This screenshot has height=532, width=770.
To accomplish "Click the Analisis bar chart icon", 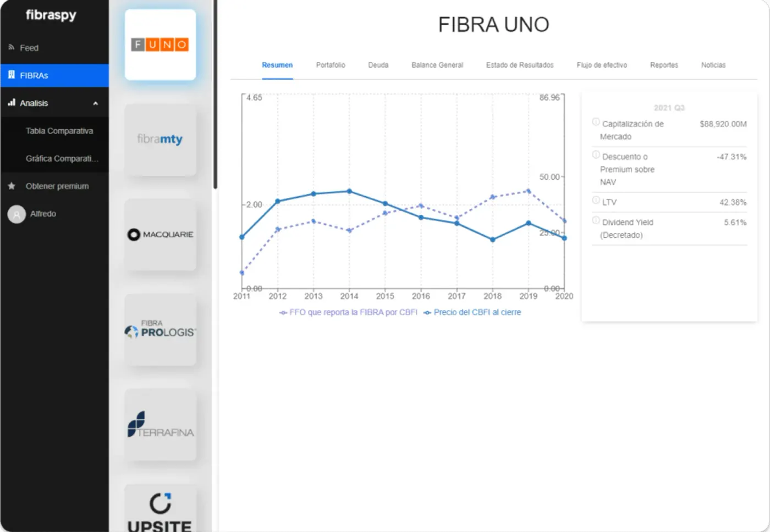I will click(11, 103).
